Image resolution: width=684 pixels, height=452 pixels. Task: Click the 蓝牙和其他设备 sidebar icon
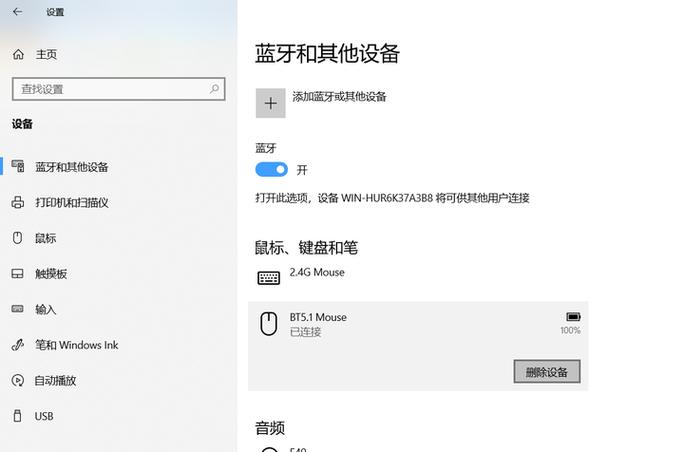pyautogui.click(x=18, y=166)
